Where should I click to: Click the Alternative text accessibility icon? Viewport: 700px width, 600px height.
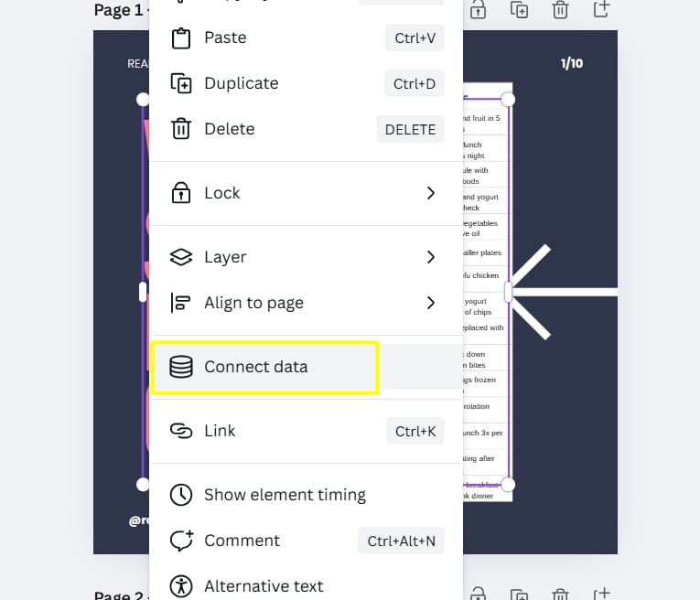click(181, 586)
